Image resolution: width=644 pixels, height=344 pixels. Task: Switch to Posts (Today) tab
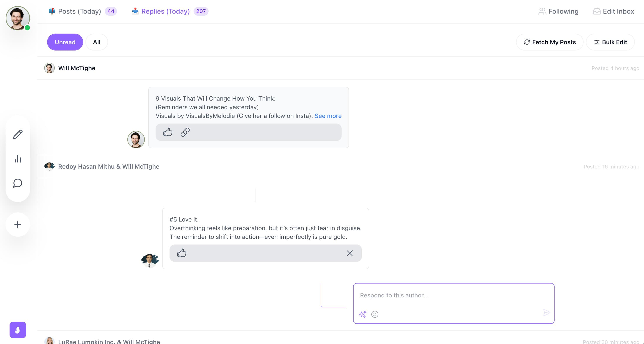click(x=79, y=11)
